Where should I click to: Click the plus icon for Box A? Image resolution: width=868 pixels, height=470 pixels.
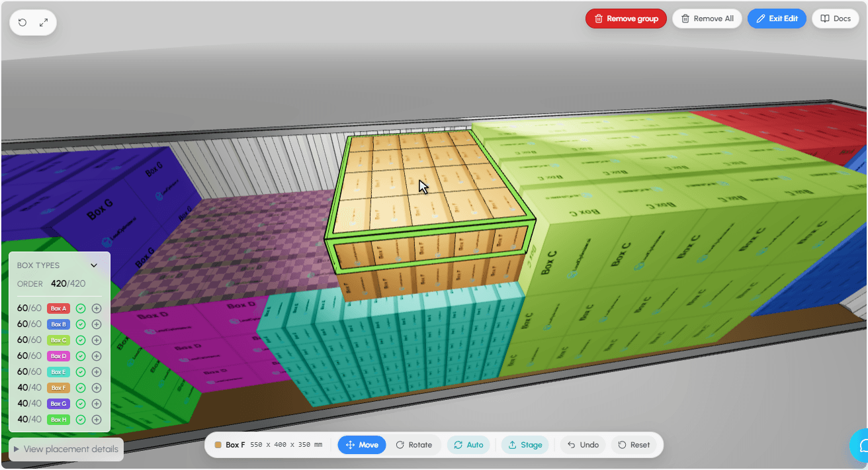point(97,308)
